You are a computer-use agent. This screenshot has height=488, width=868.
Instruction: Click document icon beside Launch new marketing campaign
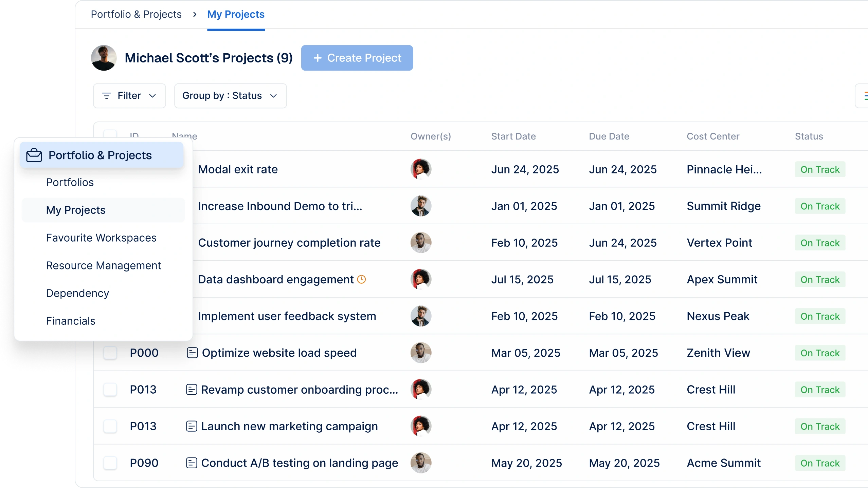point(192,426)
